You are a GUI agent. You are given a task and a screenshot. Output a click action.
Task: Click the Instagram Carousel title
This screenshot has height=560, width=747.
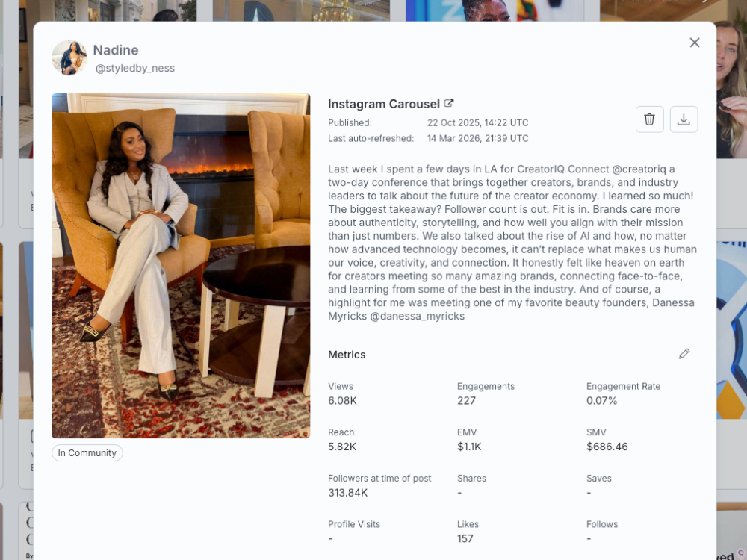pos(383,104)
